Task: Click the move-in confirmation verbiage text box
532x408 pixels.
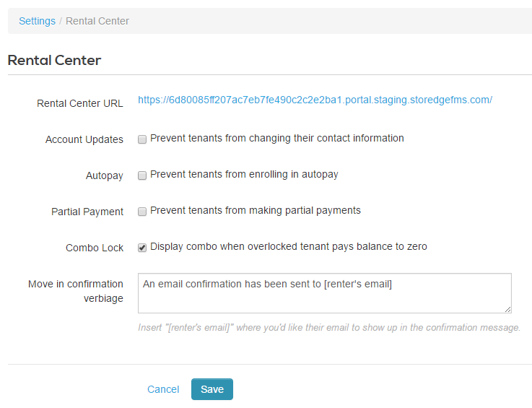Action: (x=324, y=292)
